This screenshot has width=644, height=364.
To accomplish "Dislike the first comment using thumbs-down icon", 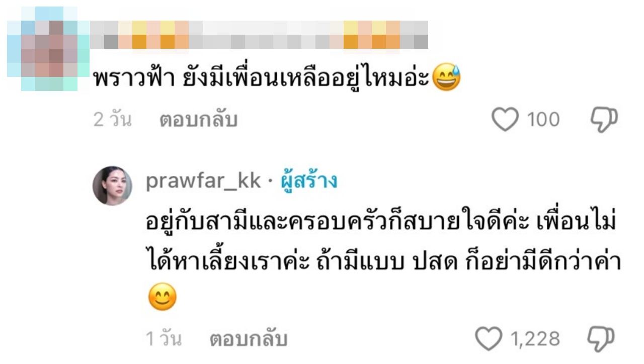I will [603, 120].
